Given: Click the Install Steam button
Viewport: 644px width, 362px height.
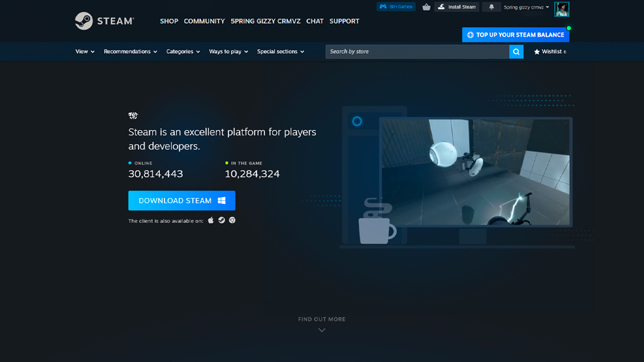Looking at the screenshot, I should pos(456,7).
